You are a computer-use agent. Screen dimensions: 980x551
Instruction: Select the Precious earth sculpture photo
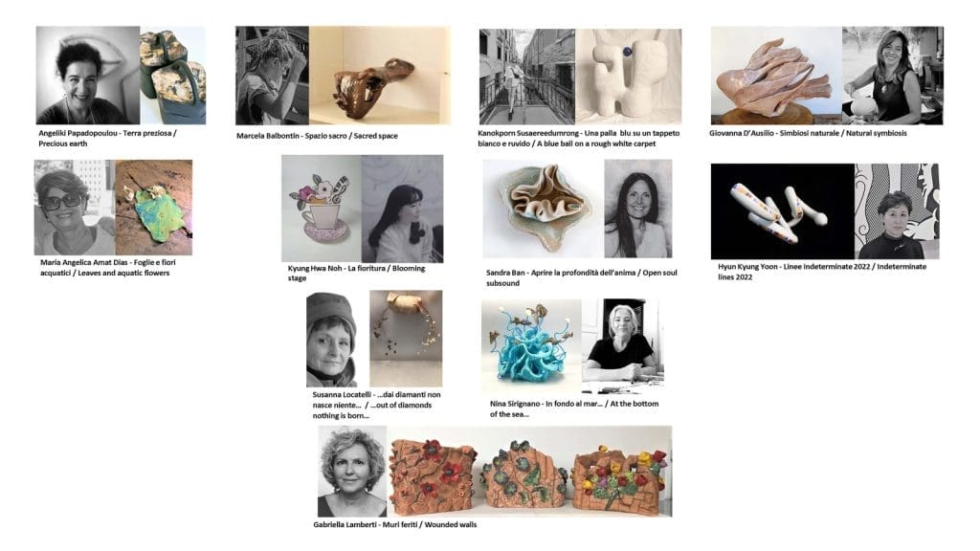(x=173, y=75)
